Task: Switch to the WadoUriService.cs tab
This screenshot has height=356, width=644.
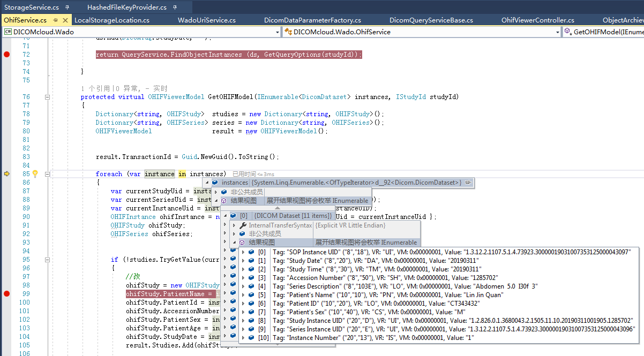Action: point(206,20)
